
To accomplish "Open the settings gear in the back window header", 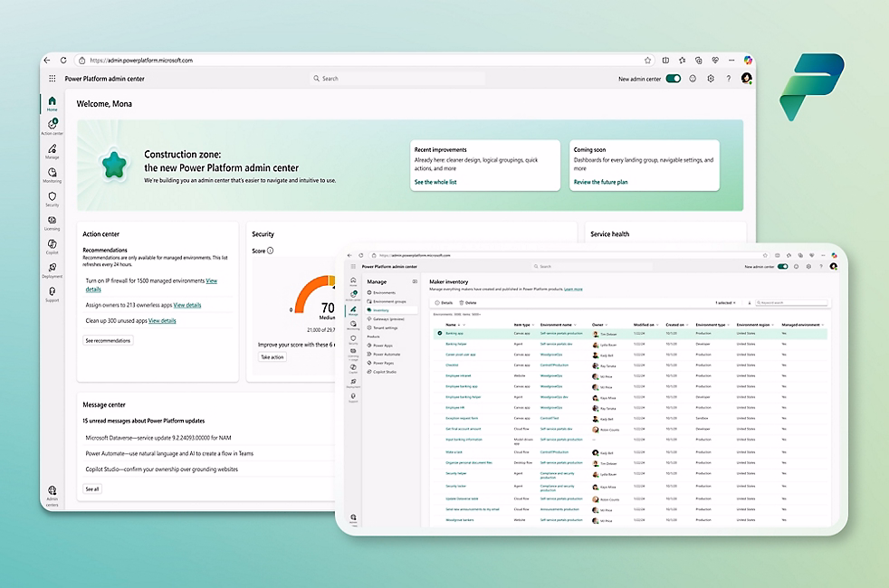I will pyautogui.click(x=711, y=79).
